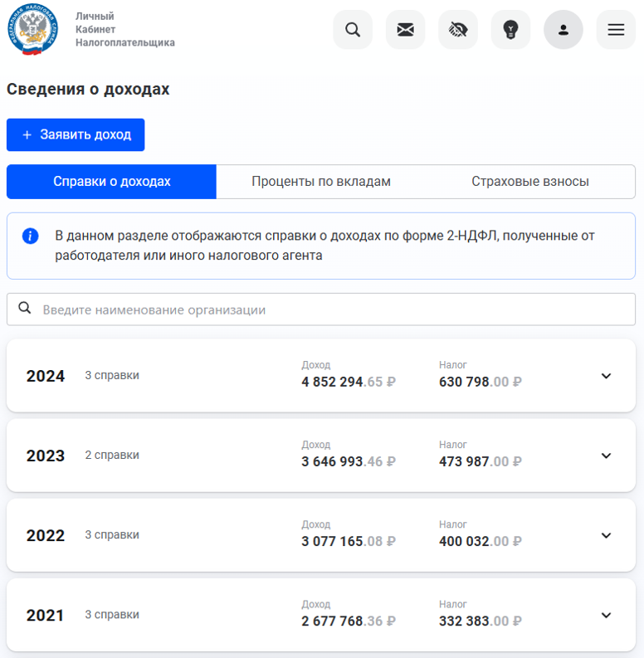
Task: Click income value '4 852 294.65 ₽'
Action: pos(349,382)
